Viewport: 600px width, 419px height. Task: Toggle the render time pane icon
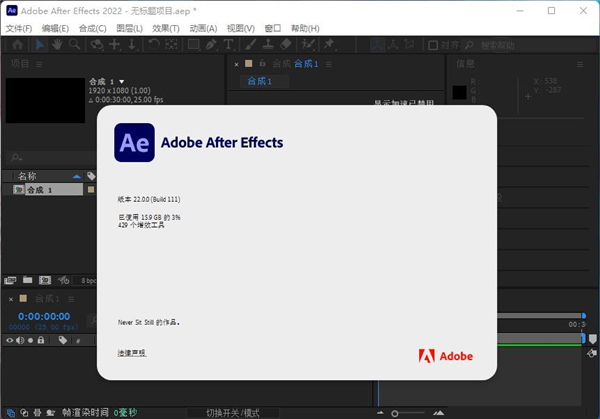[x=51, y=412]
